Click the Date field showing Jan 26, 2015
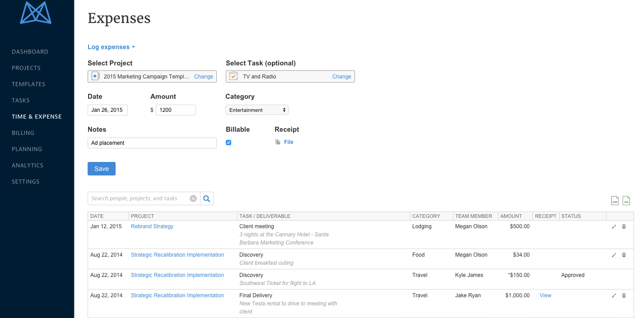The image size is (644, 318). 107,110
